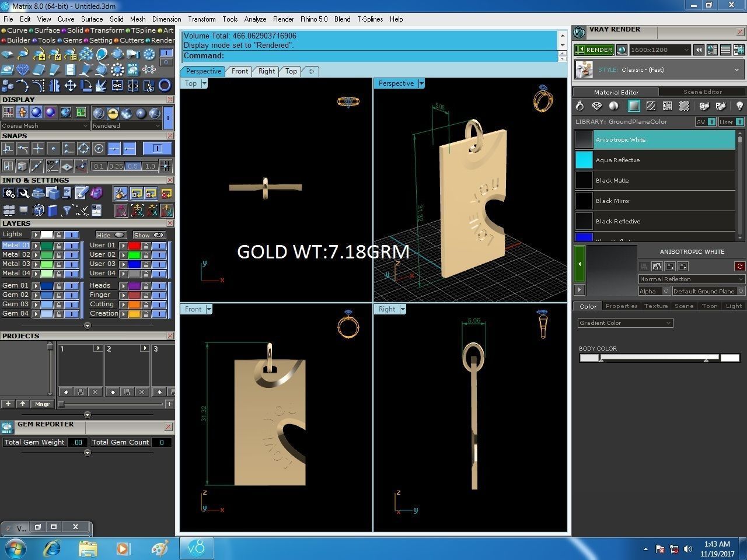This screenshot has height=560, width=747.
Task: Select the scissors cut tool icon
Action: [x=149, y=86]
